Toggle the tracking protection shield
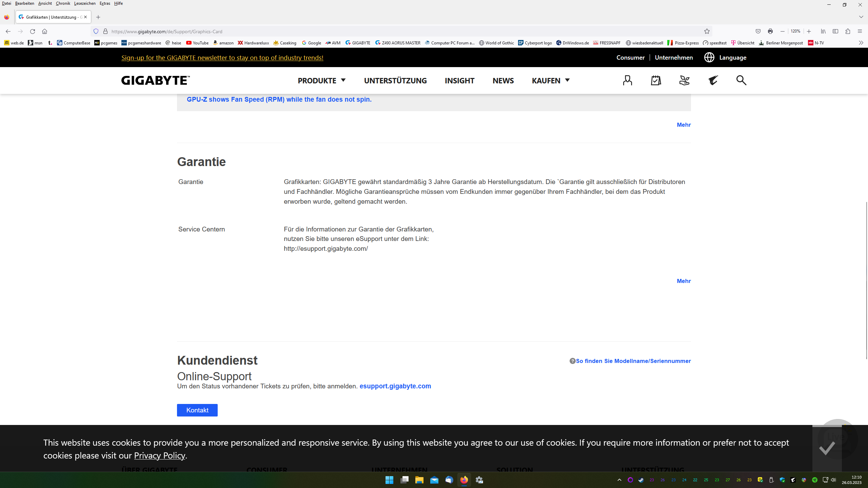Screen dimensions: 868x488 [96, 31]
